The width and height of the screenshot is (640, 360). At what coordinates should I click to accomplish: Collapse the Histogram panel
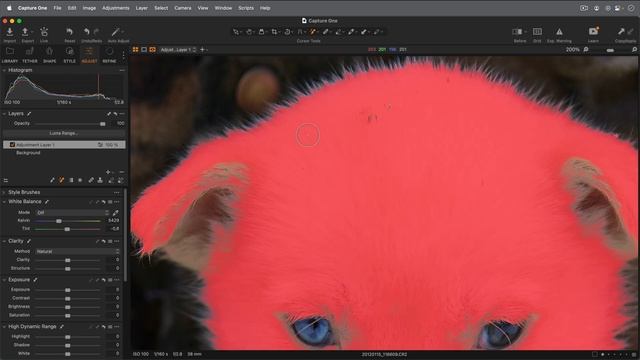[4, 70]
